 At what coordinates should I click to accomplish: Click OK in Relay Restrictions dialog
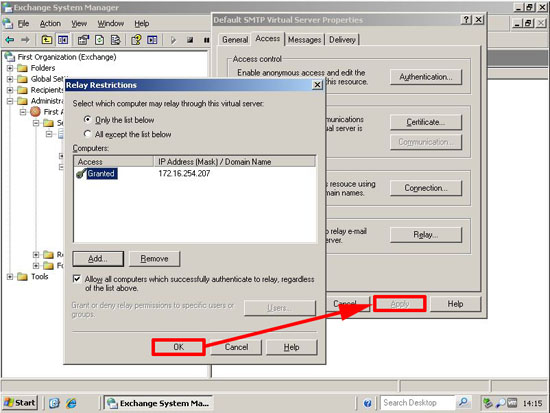click(x=179, y=347)
